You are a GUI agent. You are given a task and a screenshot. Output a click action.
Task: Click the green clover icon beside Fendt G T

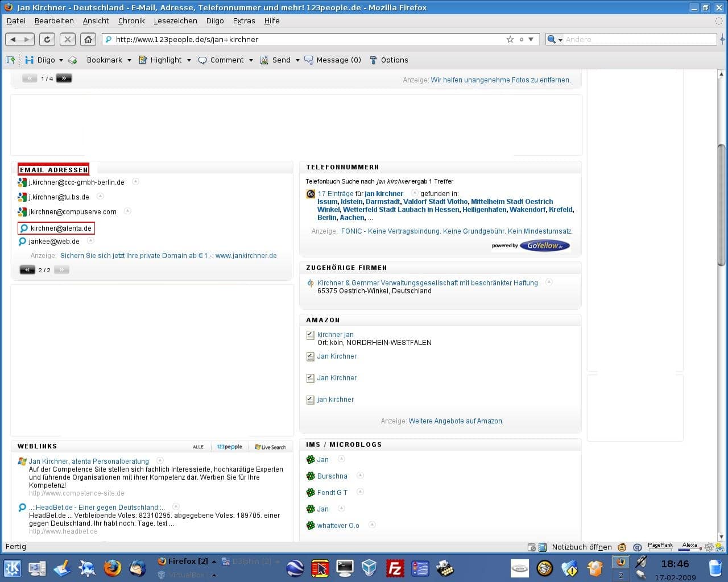click(311, 492)
